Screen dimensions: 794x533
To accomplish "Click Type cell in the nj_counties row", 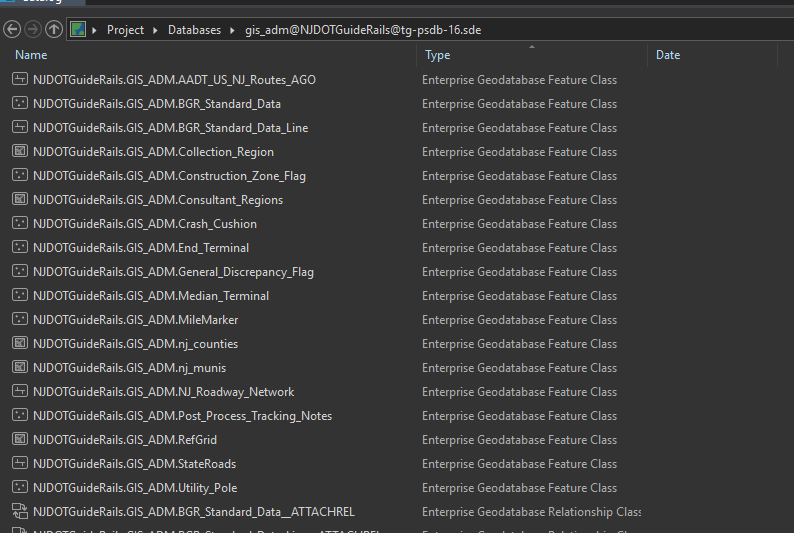I will 519,344.
